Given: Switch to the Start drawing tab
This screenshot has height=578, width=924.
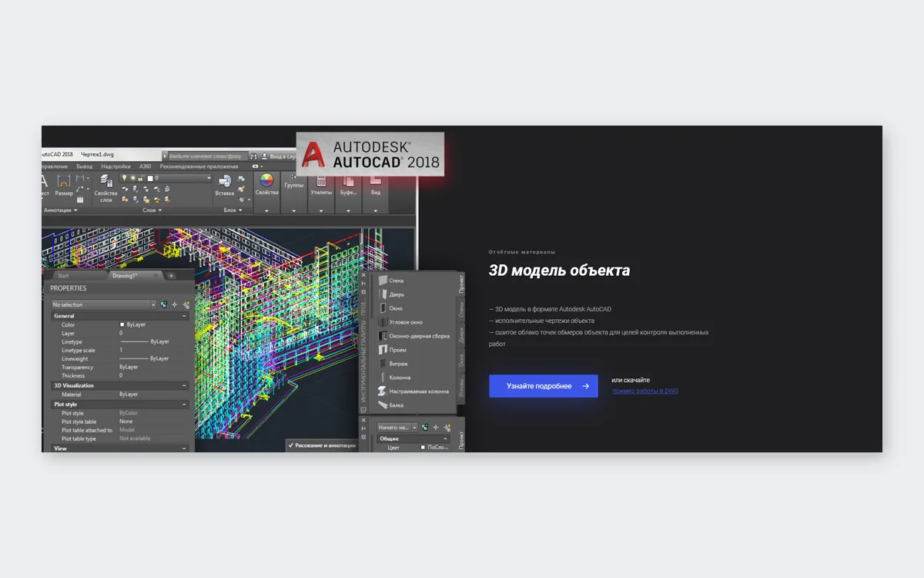Looking at the screenshot, I should click(x=63, y=276).
